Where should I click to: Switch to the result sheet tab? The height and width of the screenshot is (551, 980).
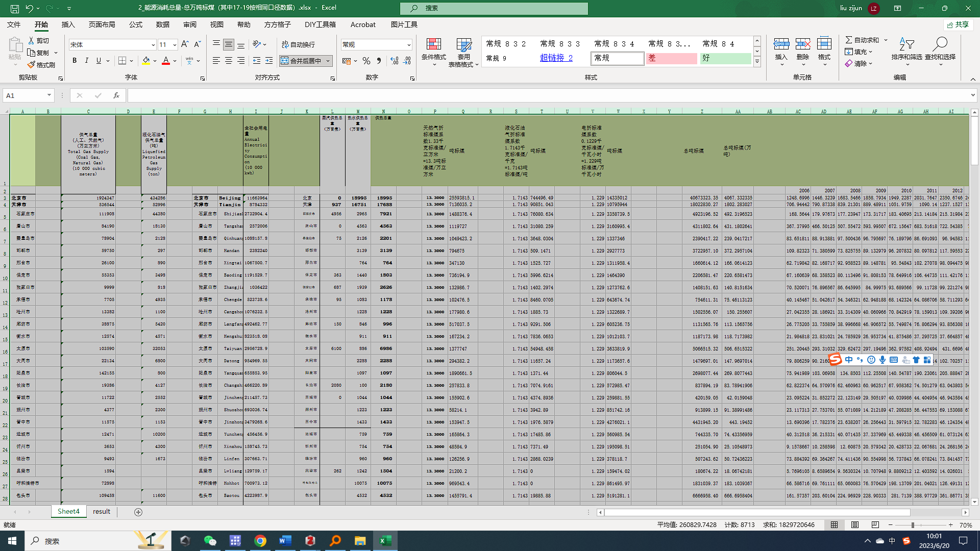click(x=101, y=512)
